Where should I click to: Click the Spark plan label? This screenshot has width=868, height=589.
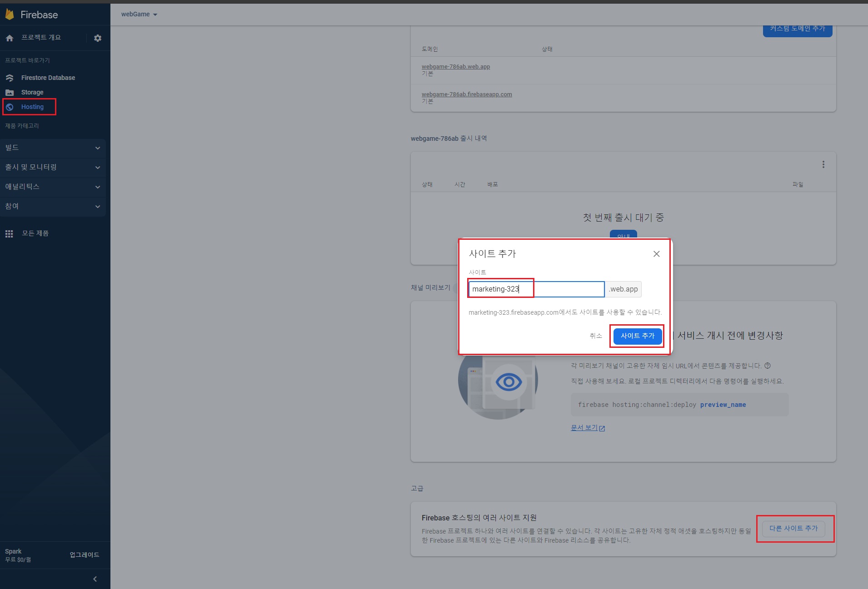click(13, 551)
